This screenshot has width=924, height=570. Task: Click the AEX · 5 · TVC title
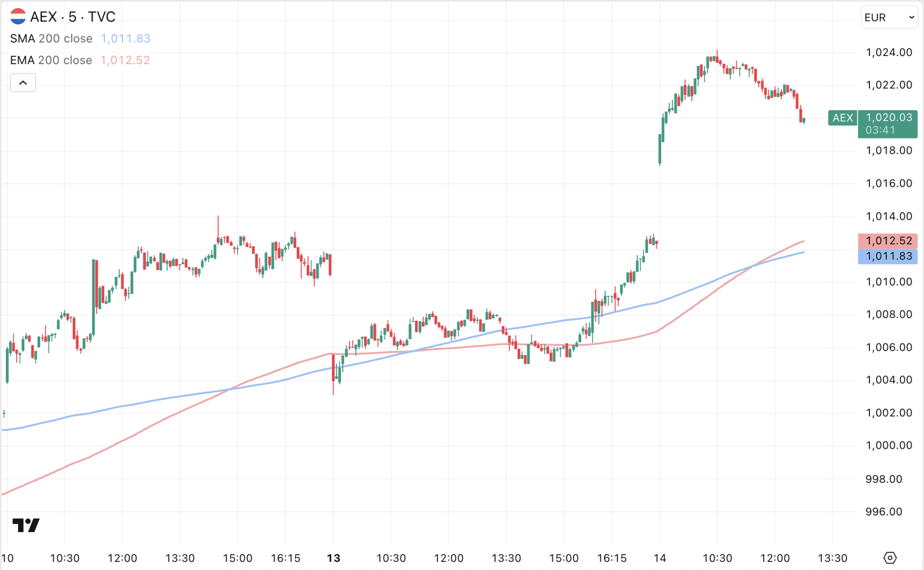point(73,17)
